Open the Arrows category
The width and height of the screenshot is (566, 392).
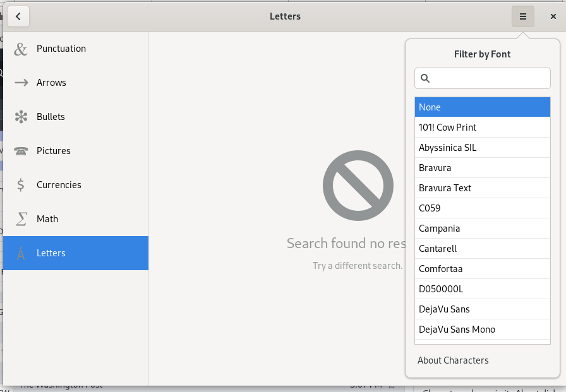point(76,83)
